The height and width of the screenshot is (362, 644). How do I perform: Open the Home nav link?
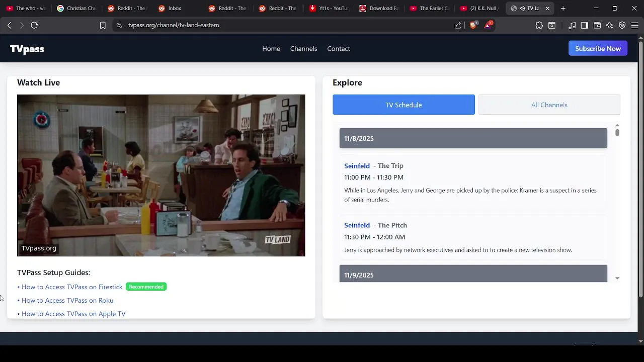[271, 49]
